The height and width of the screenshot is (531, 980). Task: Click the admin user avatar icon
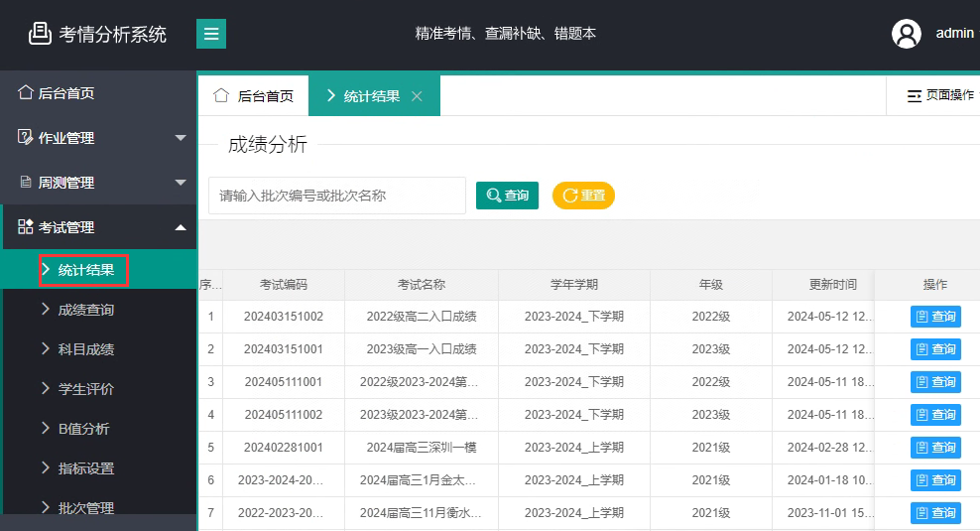pyautogui.click(x=907, y=34)
